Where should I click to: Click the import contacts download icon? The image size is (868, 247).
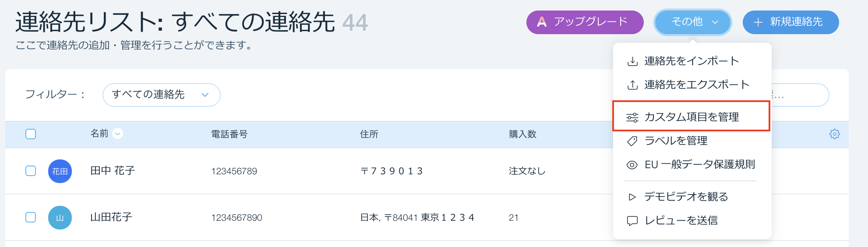coord(632,61)
